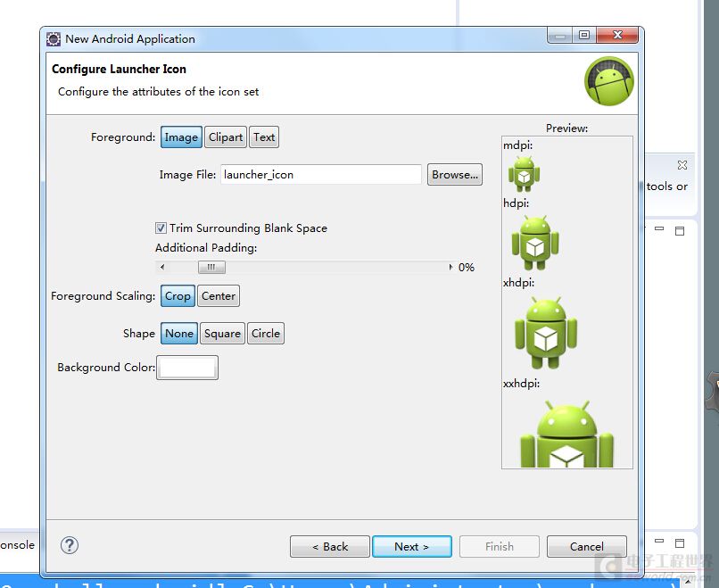Click the 'Preview:' label
Image resolution: width=719 pixels, height=588 pixels.
coord(566,128)
